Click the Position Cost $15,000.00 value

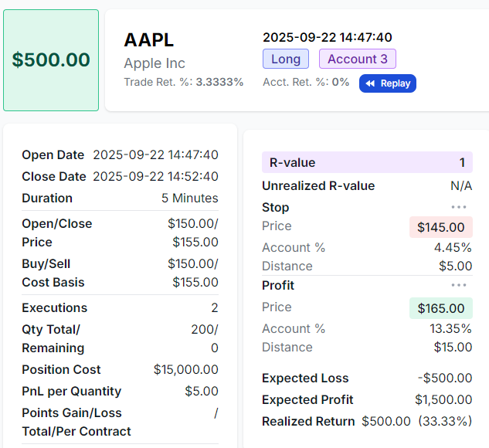click(185, 369)
